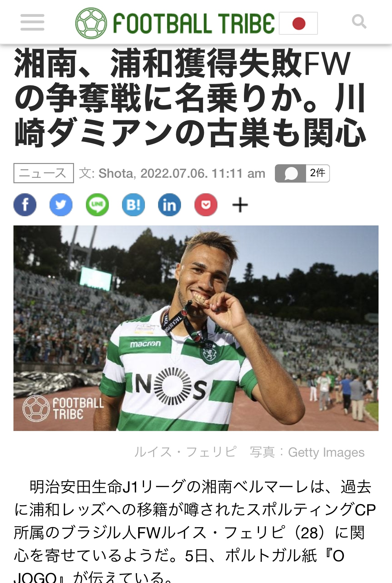Bookmark on Hatena B! icon

pos(133,205)
